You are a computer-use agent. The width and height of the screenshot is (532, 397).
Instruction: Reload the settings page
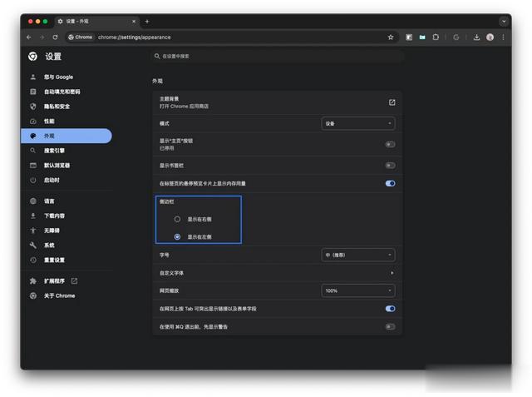(55, 37)
